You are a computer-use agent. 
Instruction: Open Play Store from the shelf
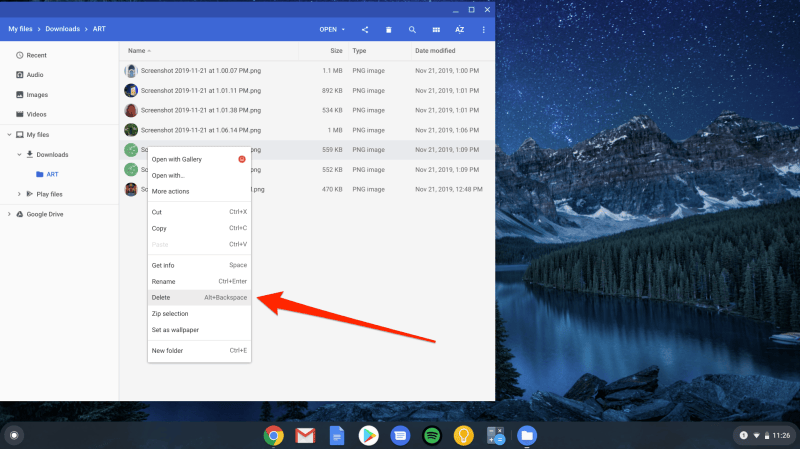(x=368, y=436)
